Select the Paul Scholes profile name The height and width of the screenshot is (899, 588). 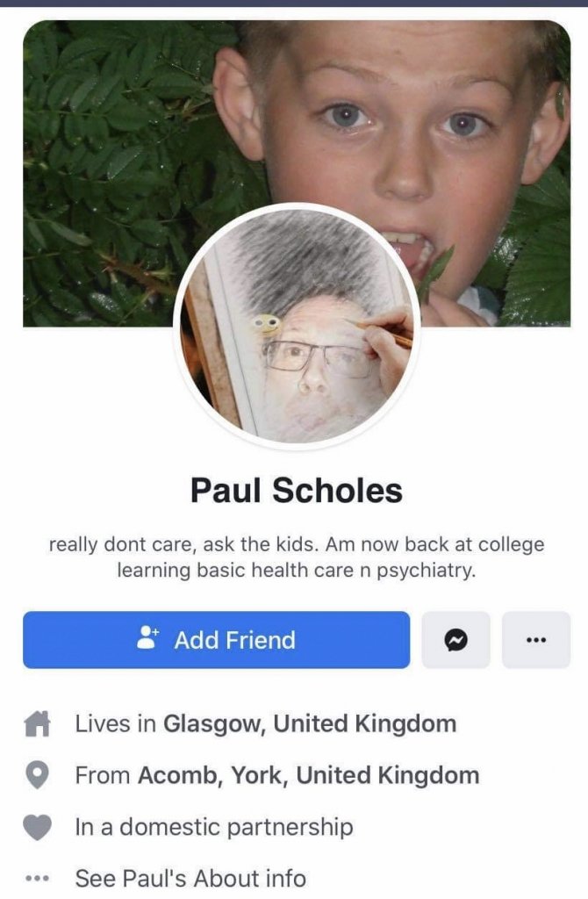click(297, 491)
